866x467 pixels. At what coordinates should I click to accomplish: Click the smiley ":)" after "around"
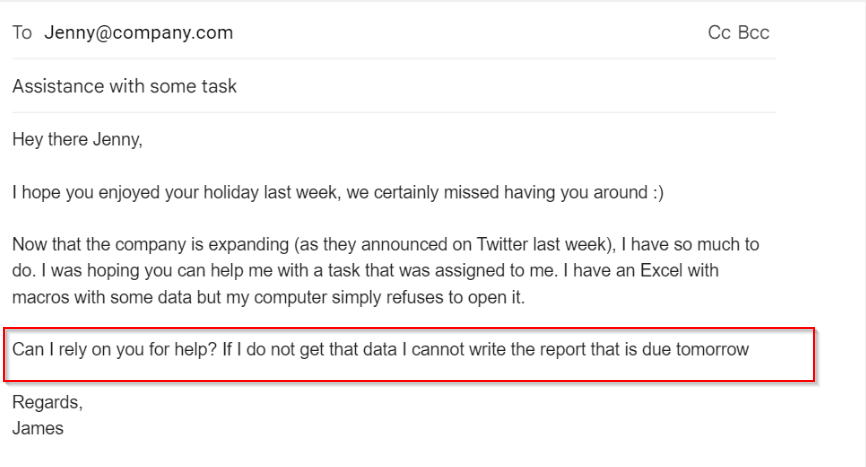pos(655,193)
